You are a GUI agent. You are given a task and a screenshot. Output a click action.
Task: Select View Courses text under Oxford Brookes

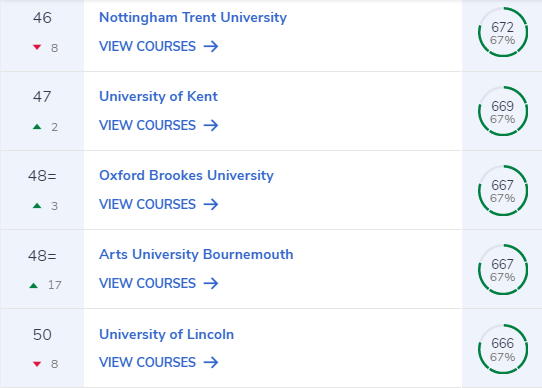pos(147,204)
